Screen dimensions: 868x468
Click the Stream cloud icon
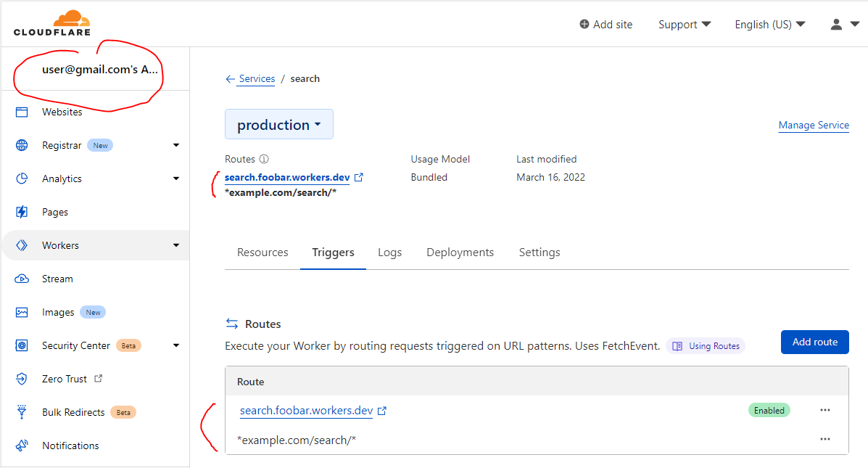(x=22, y=279)
